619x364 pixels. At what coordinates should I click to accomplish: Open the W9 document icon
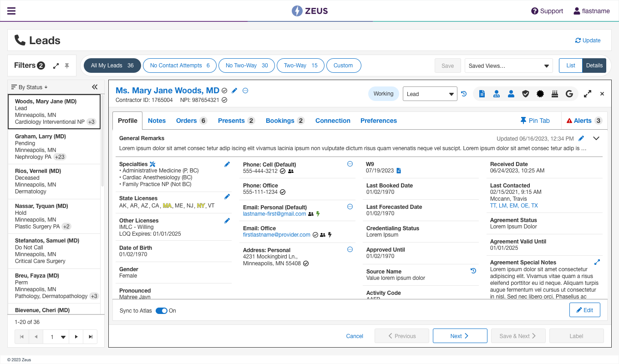(x=399, y=171)
